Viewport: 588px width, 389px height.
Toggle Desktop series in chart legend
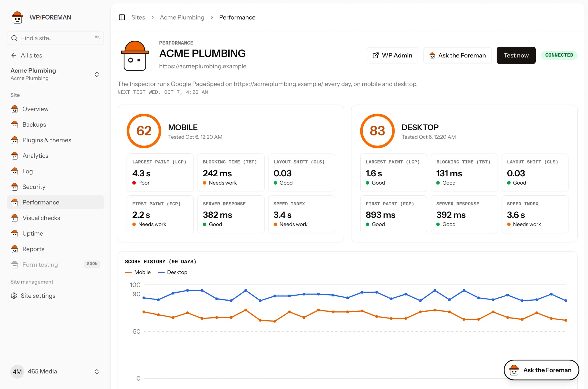[x=172, y=272]
